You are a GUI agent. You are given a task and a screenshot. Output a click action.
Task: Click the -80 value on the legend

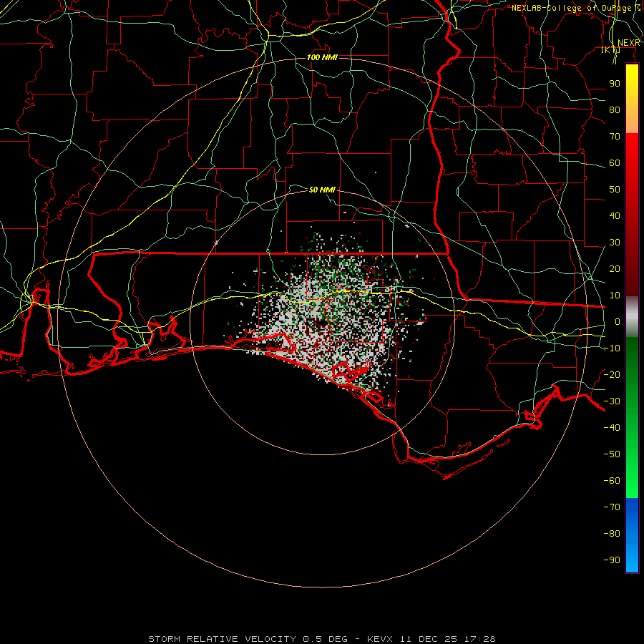[x=612, y=534]
